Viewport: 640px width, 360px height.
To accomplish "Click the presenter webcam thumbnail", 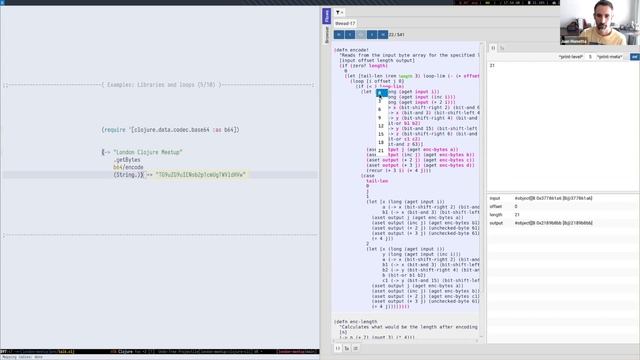I will pos(600,22).
